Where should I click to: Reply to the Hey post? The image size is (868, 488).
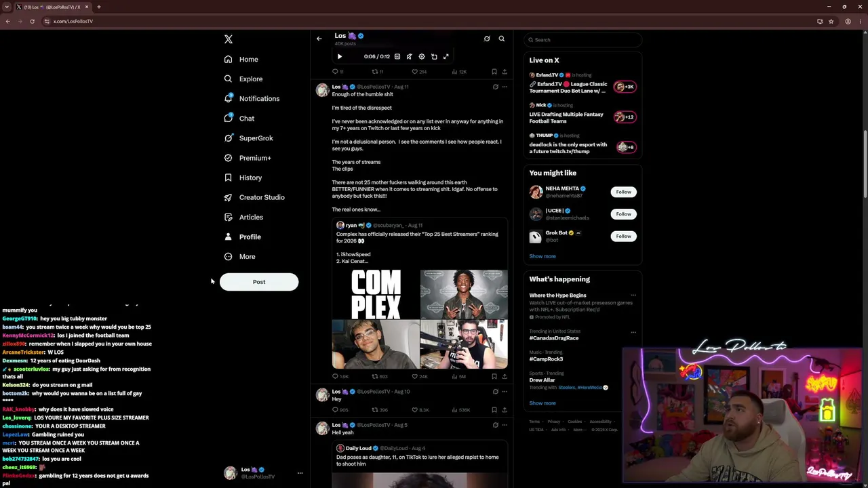(340, 410)
